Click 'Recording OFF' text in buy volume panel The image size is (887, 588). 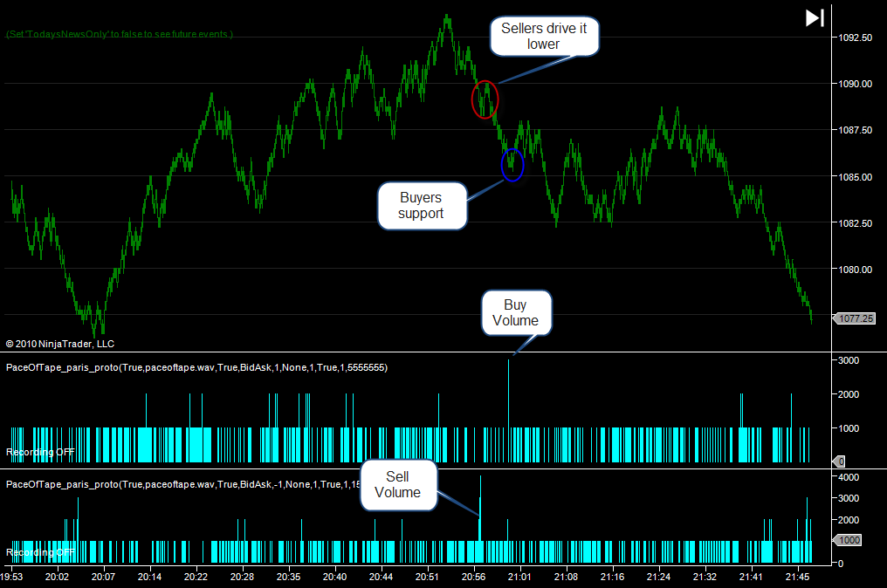click(40, 452)
